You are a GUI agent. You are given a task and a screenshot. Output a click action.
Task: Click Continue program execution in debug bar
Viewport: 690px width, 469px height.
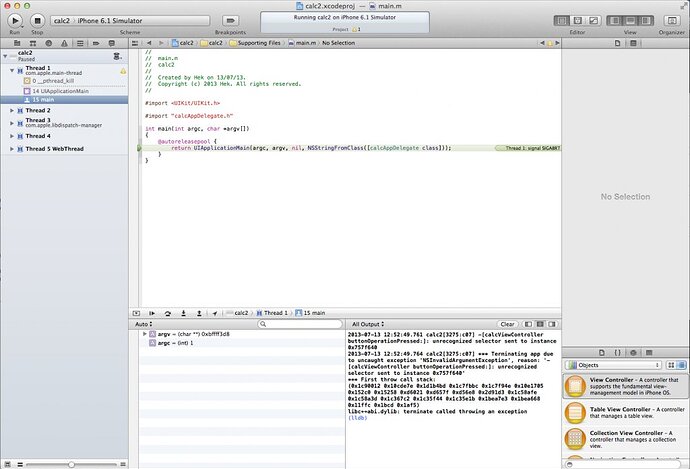point(152,313)
